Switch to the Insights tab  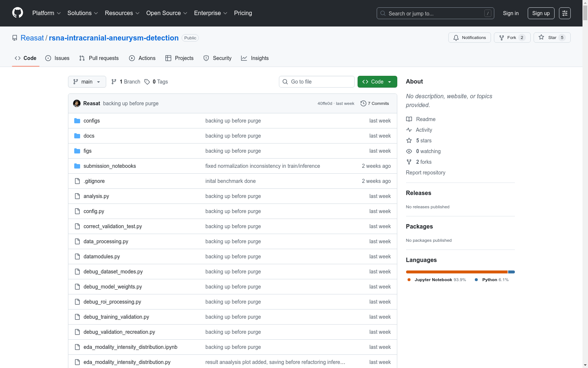(255, 58)
